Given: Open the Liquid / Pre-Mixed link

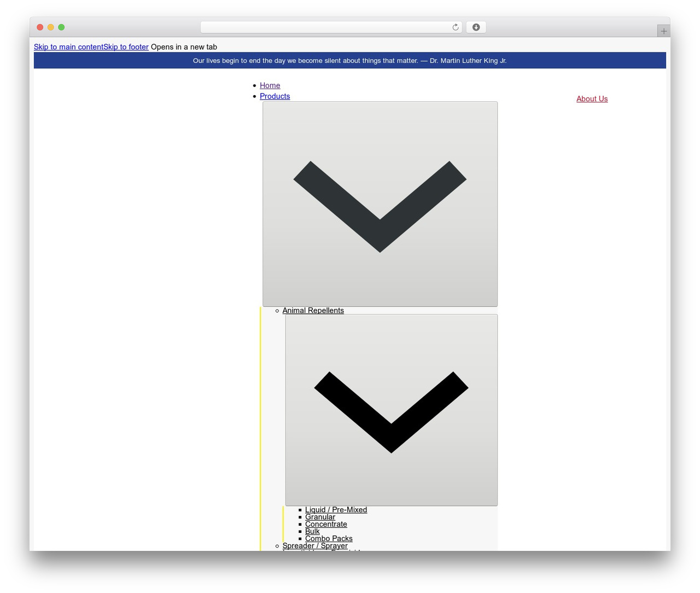Looking at the screenshot, I should (336, 510).
